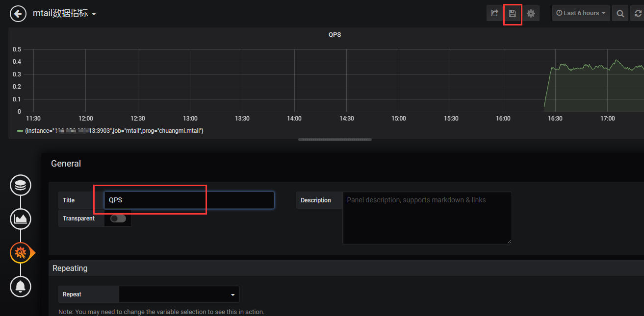Click the Transparent label
Screen dimensions: 644x316
tap(79, 219)
